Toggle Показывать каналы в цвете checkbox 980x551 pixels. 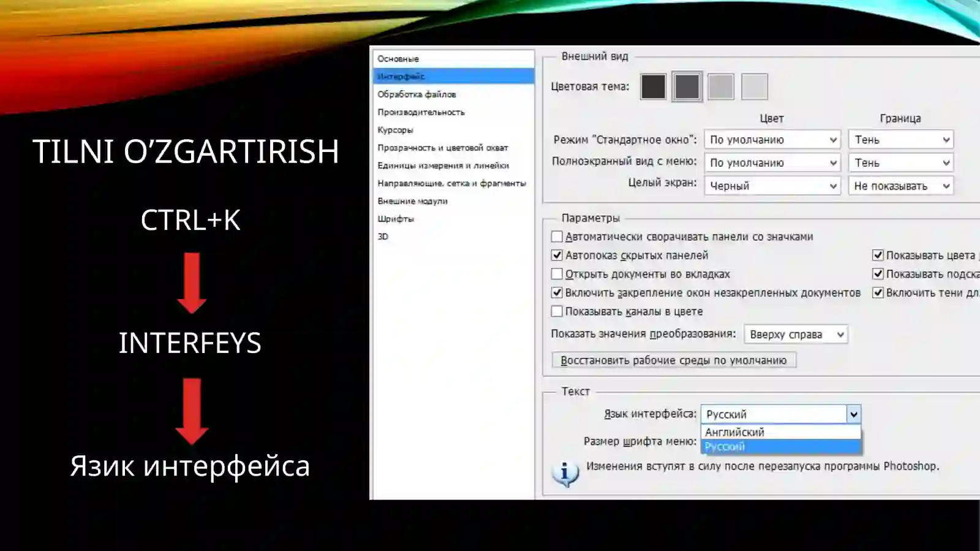[x=557, y=311]
